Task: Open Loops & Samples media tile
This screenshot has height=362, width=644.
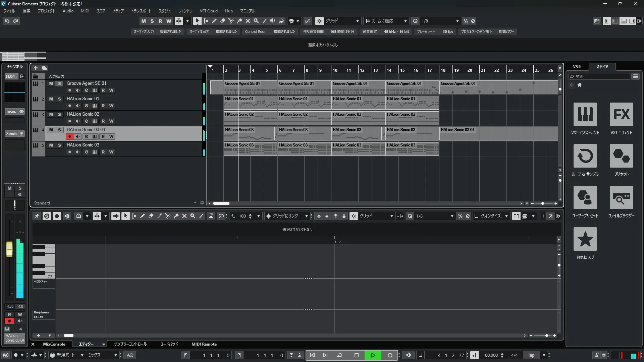Action: tap(585, 156)
